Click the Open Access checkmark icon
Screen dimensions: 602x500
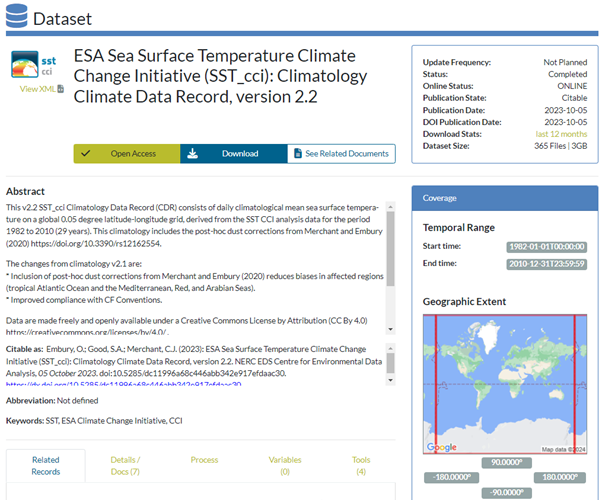pyautogui.click(x=85, y=154)
